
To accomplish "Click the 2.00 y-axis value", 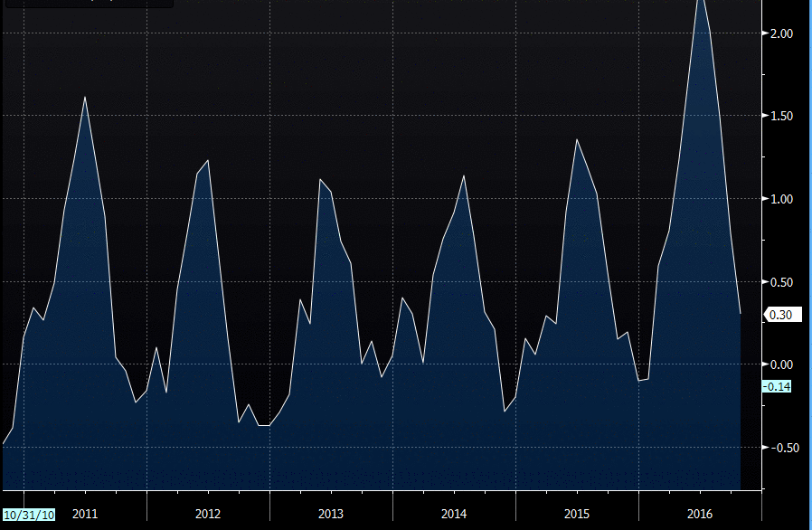I will (x=781, y=33).
